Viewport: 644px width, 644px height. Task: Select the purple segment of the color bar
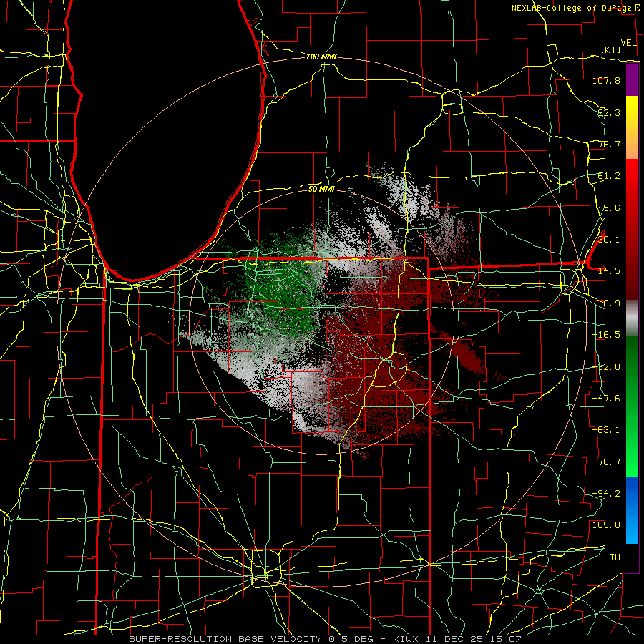[632, 80]
